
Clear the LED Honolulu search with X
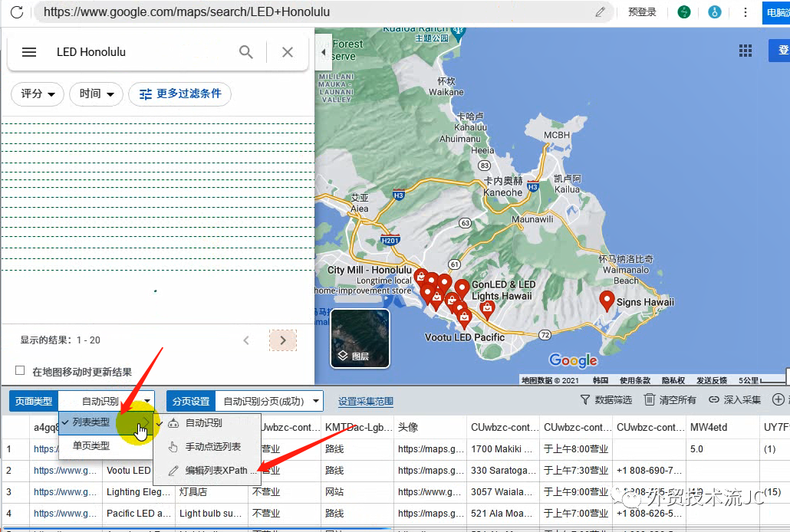pyautogui.click(x=288, y=52)
